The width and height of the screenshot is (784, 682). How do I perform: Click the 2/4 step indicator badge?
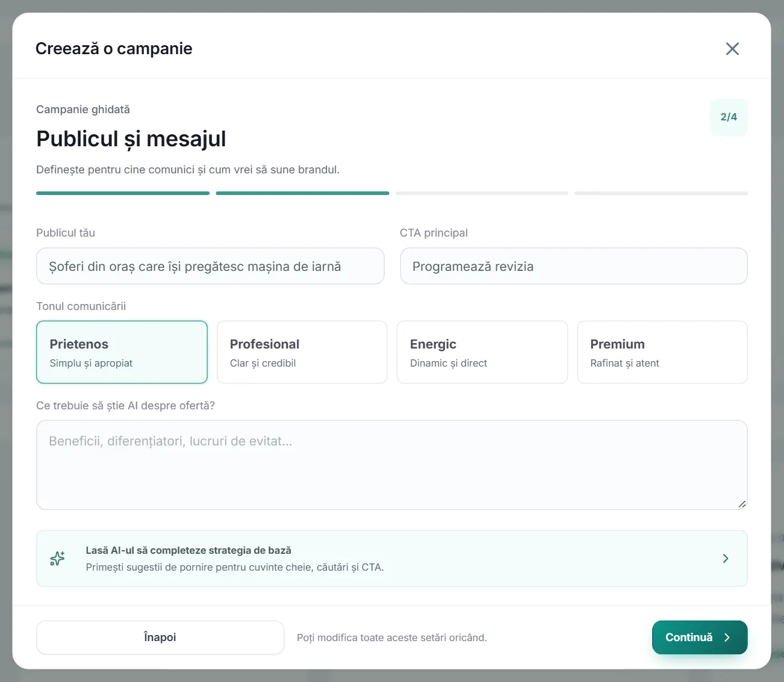(729, 117)
